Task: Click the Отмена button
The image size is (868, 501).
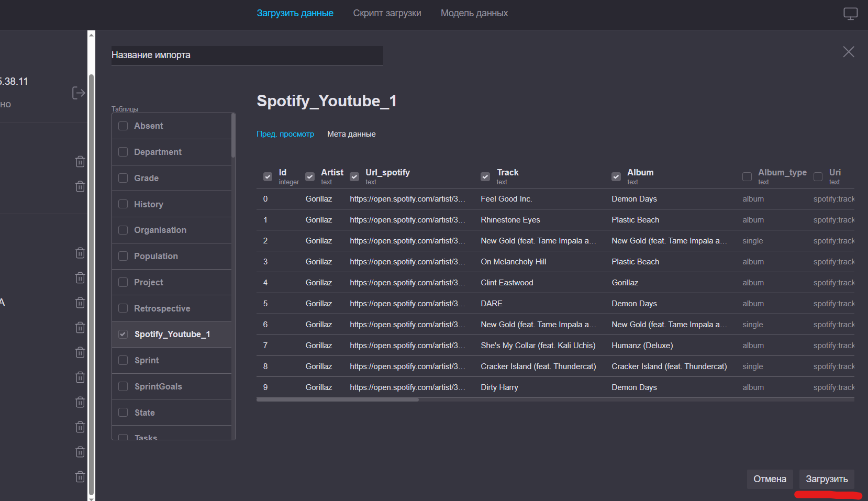Action: pyautogui.click(x=770, y=479)
